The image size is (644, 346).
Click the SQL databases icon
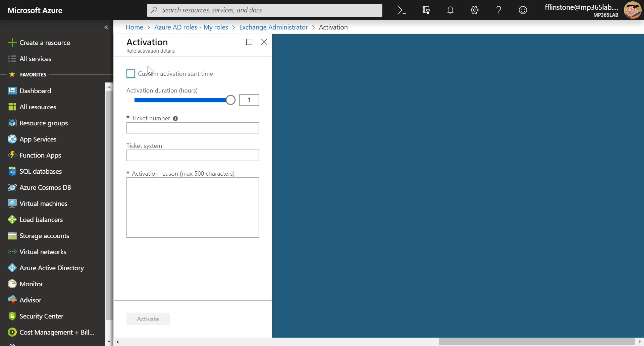[x=12, y=171]
